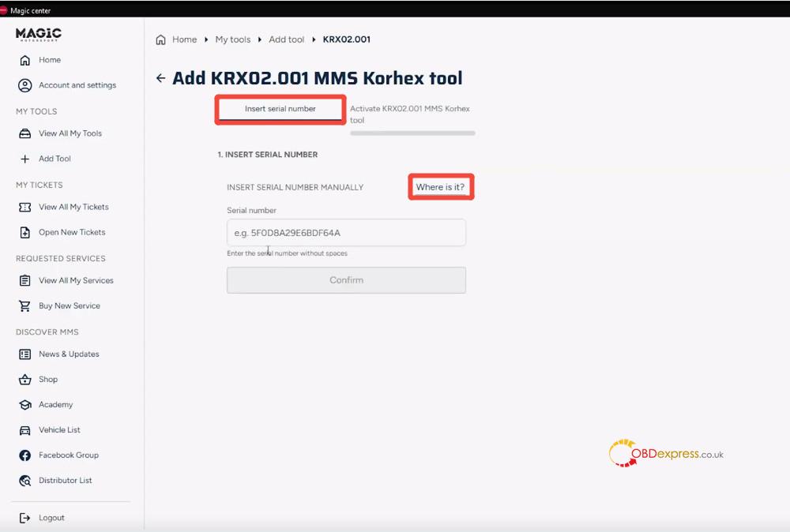Open Distributor List
Viewport: 790px width, 532px height.
[66, 480]
